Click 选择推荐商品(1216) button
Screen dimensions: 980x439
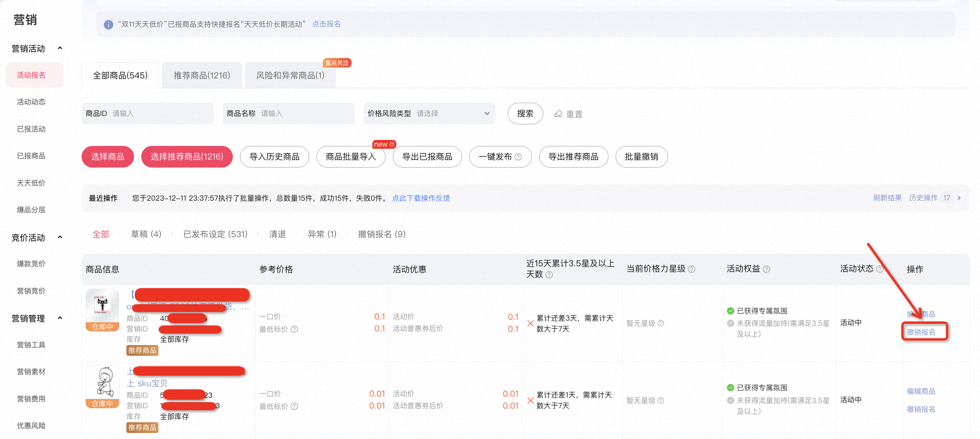(187, 157)
